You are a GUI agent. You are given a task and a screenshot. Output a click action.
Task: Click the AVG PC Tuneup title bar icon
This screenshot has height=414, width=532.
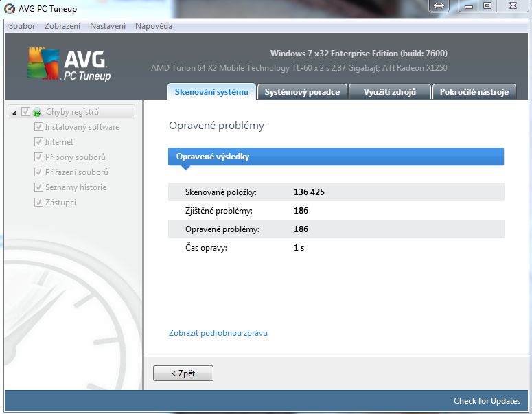coord(10,8)
